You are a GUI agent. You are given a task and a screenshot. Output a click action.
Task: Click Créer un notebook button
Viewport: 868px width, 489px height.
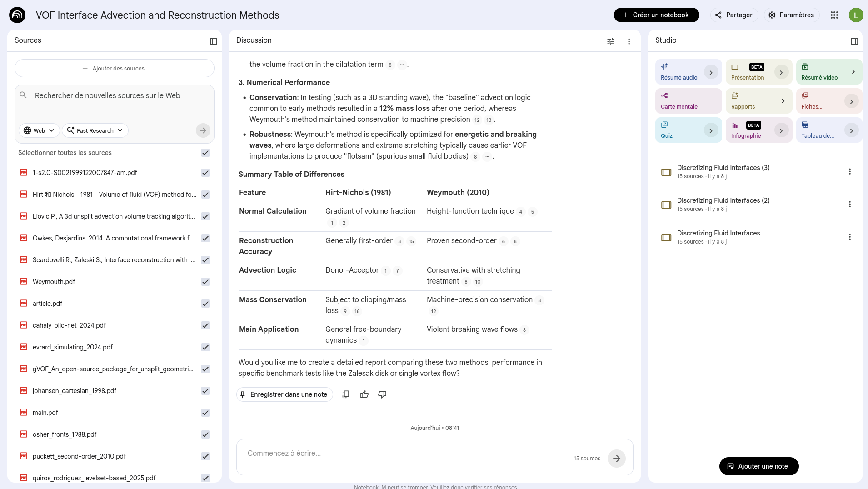656,15
